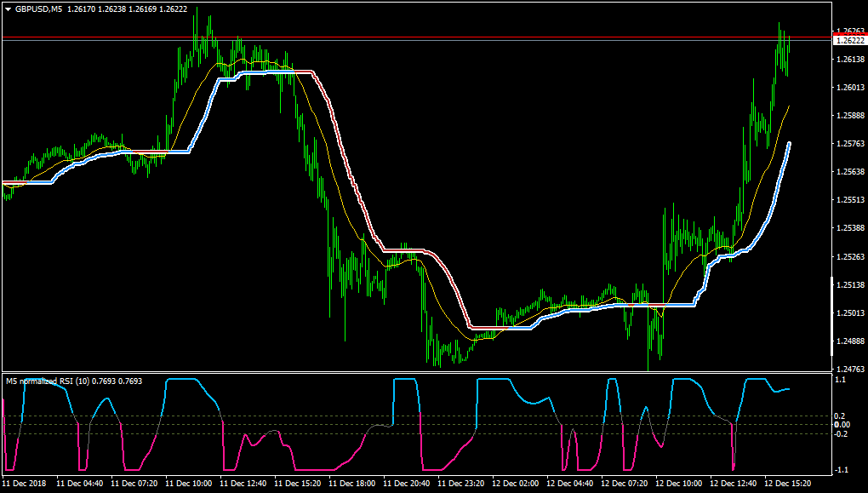Click the -1.1 level on RSI scale
This screenshot has height=493, width=868.
tap(840, 470)
